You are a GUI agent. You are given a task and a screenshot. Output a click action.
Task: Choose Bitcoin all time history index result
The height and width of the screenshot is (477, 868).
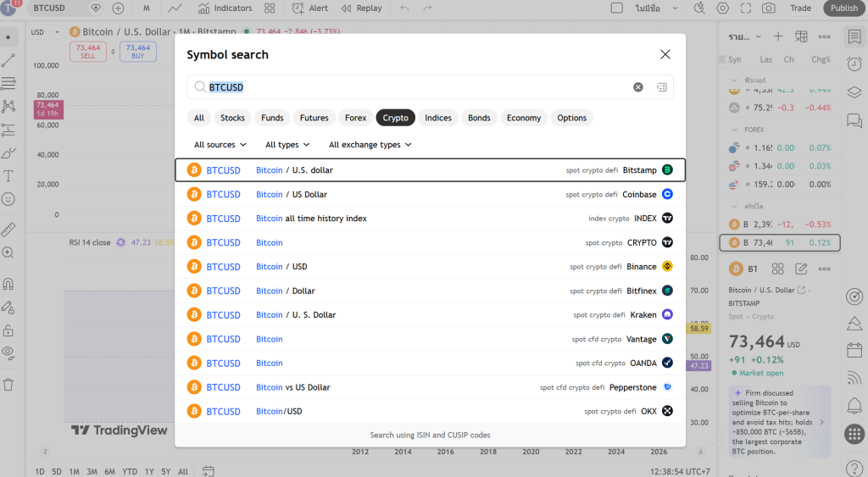430,218
